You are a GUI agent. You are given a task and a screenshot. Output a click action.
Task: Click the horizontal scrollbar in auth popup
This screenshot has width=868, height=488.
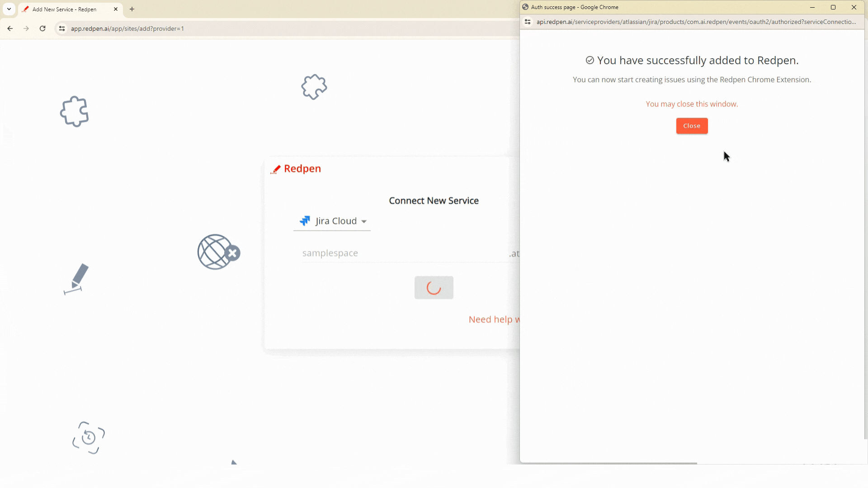[x=609, y=463]
